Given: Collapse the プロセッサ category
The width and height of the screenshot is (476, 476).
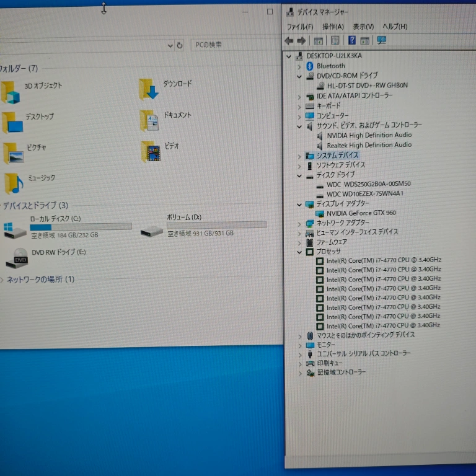Looking at the screenshot, I should (300, 252).
